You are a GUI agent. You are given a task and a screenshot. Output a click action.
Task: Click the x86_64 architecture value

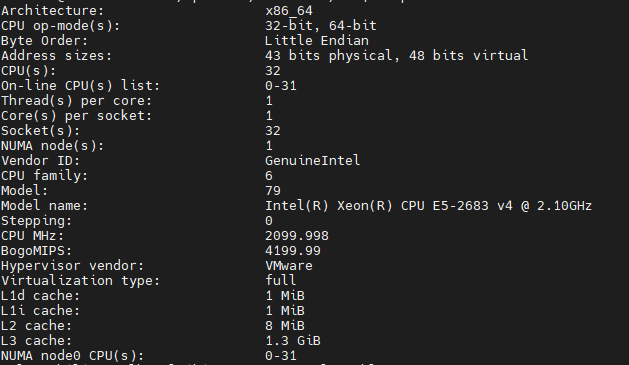289,11
